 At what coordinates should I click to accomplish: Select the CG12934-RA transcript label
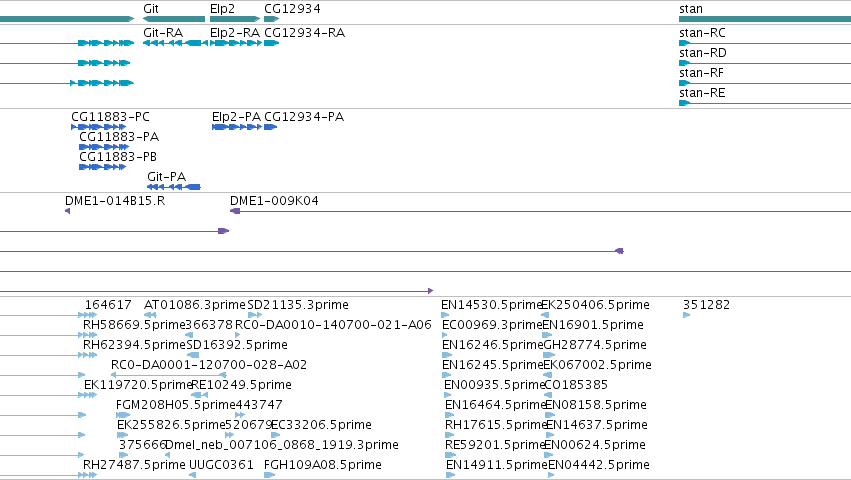(x=304, y=33)
